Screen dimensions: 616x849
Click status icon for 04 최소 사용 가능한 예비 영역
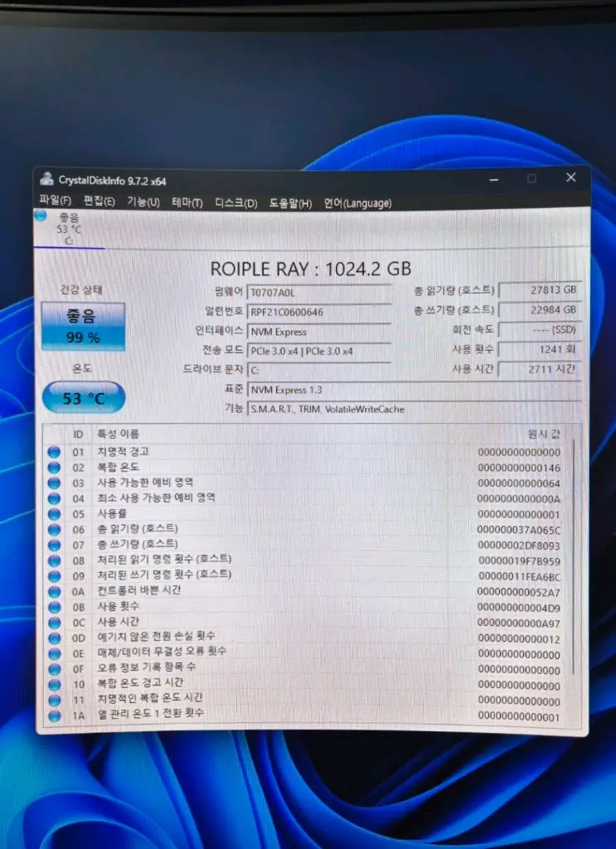pyautogui.click(x=54, y=498)
